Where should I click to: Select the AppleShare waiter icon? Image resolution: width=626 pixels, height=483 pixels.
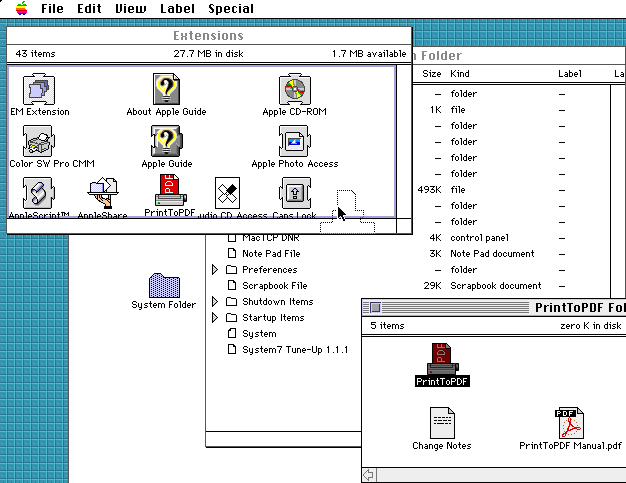pyautogui.click(x=103, y=193)
